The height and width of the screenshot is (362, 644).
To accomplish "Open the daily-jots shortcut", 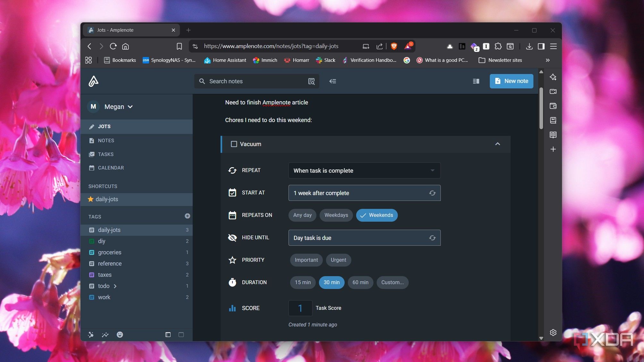I will 137,199.
